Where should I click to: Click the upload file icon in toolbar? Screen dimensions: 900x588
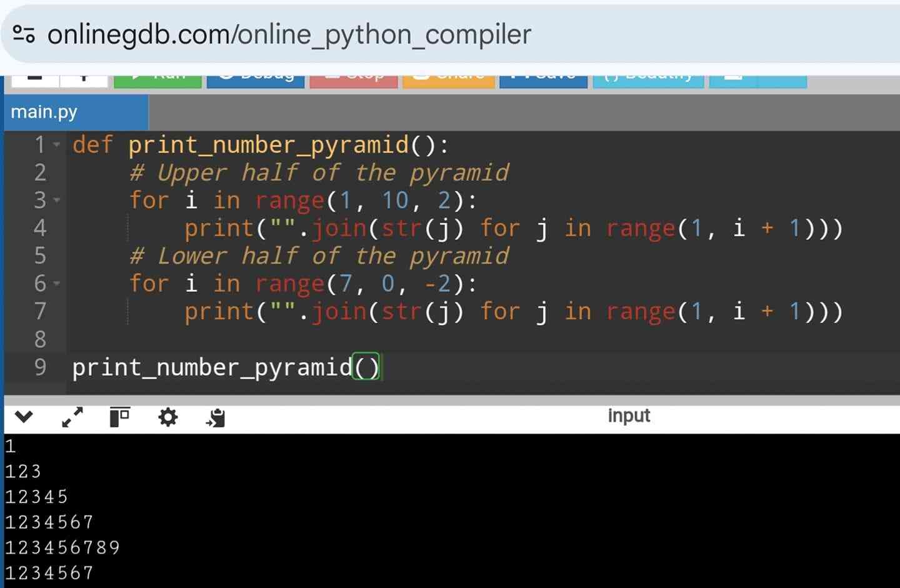click(x=84, y=79)
